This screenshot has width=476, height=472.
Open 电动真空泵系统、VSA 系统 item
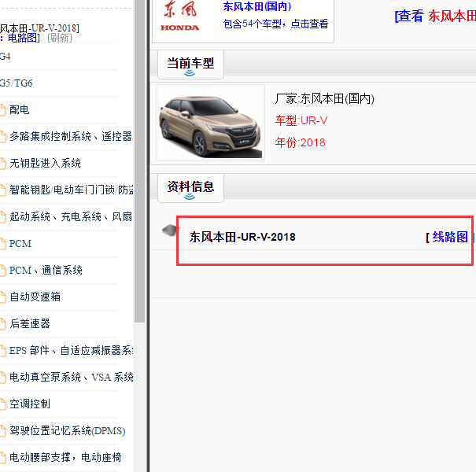coord(71,377)
